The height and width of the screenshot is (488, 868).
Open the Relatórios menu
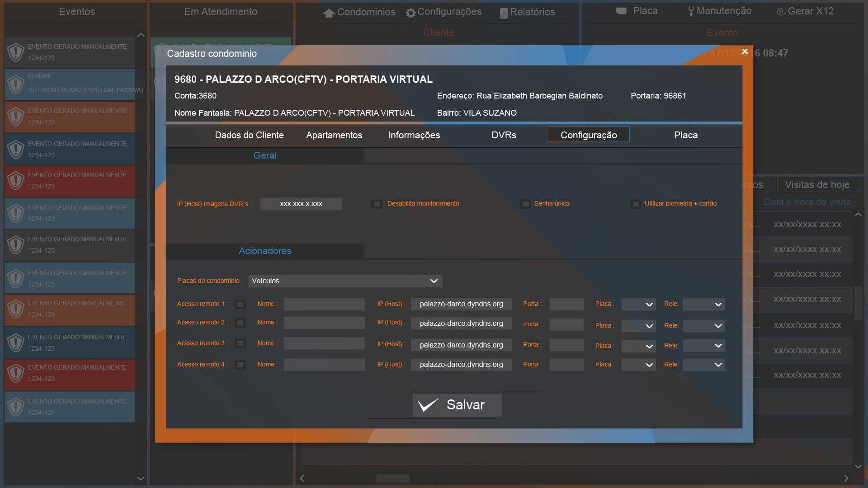click(527, 12)
